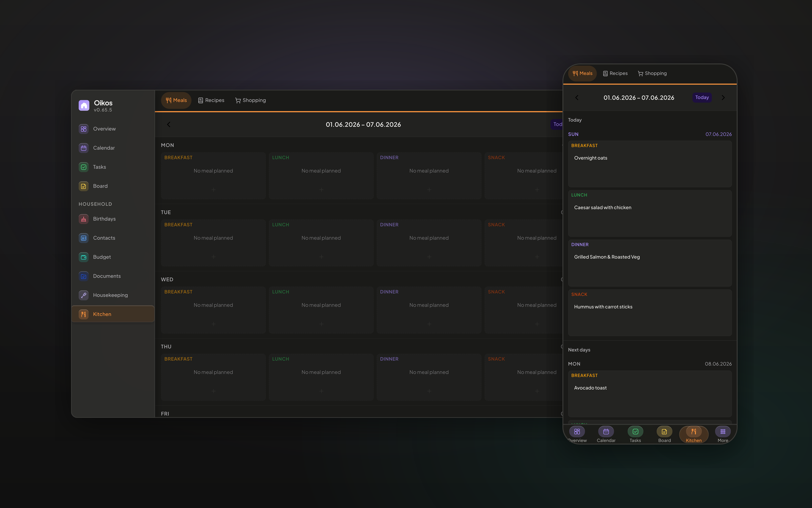Open Calendar icon in the desktop sidebar
Image resolution: width=812 pixels, height=508 pixels.
[84, 148]
